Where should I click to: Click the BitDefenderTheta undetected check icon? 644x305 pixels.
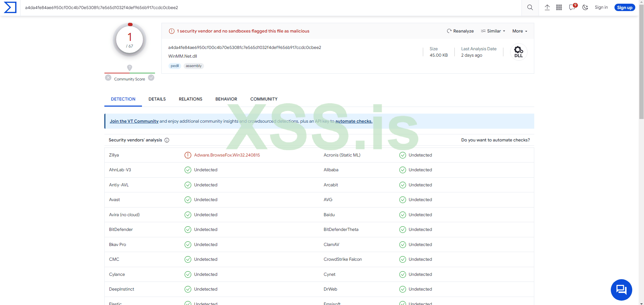tap(403, 230)
